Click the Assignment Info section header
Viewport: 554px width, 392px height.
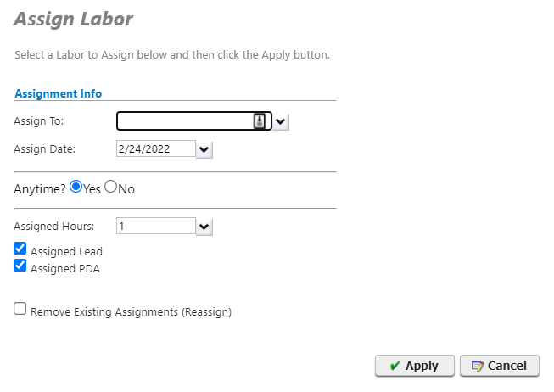58,93
